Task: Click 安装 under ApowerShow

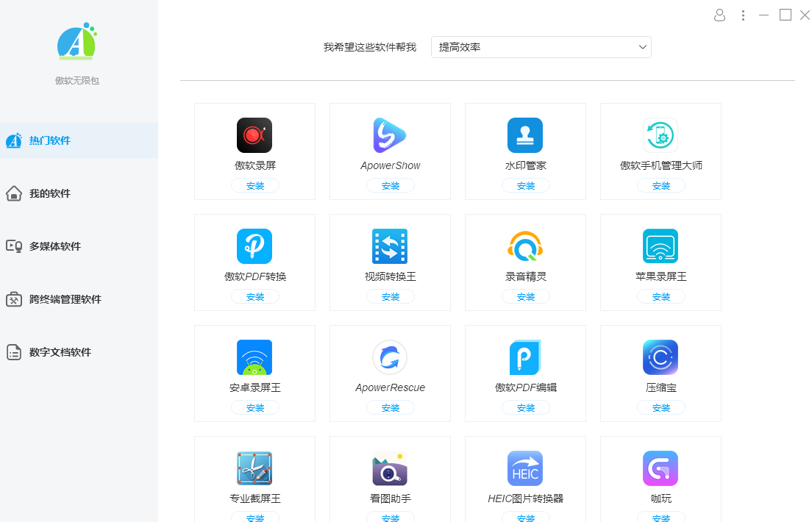Action: 390,185
